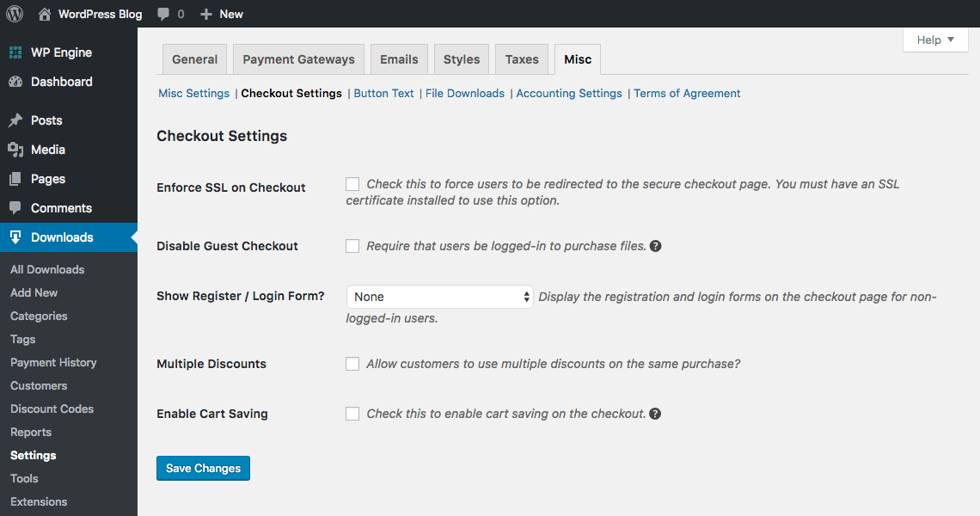The width and height of the screenshot is (980, 516).
Task: Open Extensions submenu item
Action: pos(39,501)
